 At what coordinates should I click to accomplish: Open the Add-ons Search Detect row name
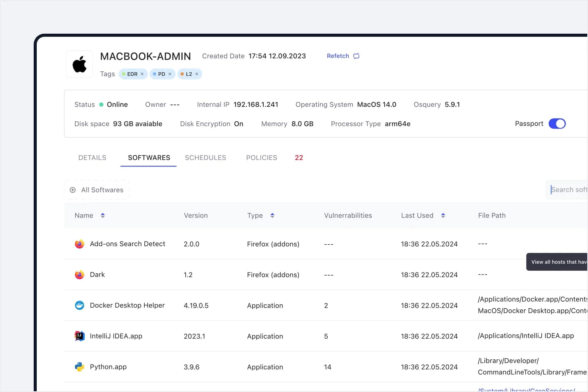pos(127,244)
